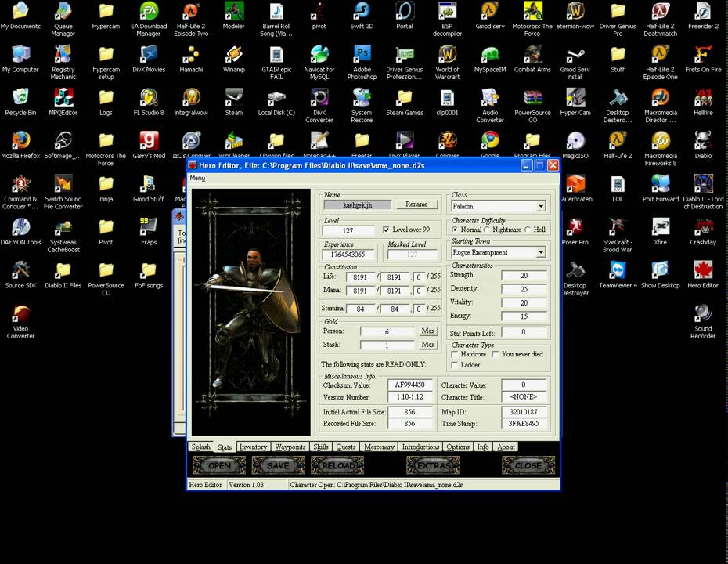Toggle the Level over 99 checkbox
The image size is (728, 564).
point(386,230)
